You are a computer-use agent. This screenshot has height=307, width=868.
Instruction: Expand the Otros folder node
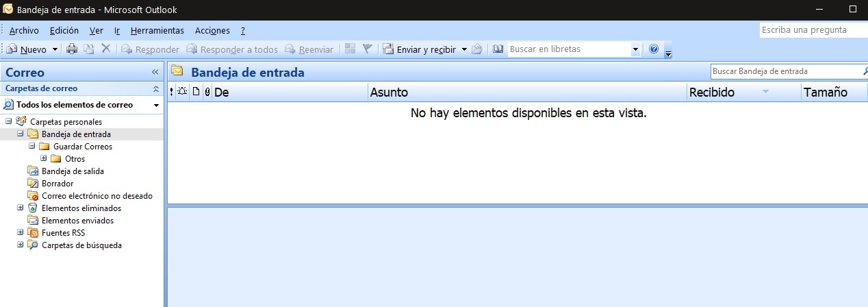click(x=43, y=158)
